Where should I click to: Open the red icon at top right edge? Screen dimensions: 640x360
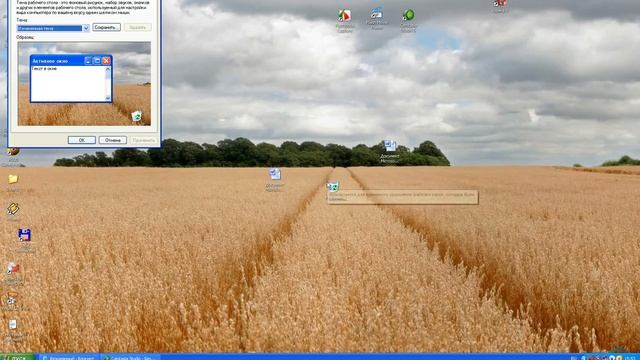(500, 3)
